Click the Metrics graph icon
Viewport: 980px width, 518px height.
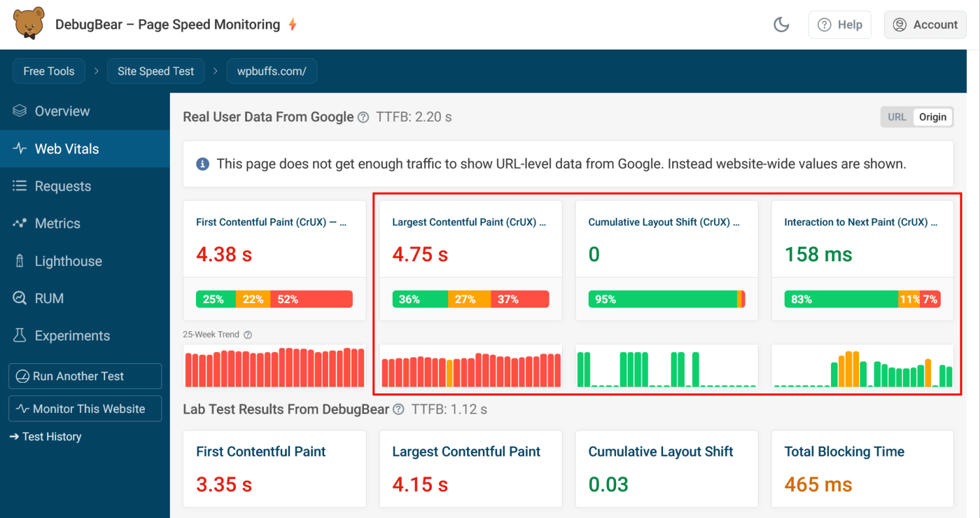pyautogui.click(x=20, y=223)
